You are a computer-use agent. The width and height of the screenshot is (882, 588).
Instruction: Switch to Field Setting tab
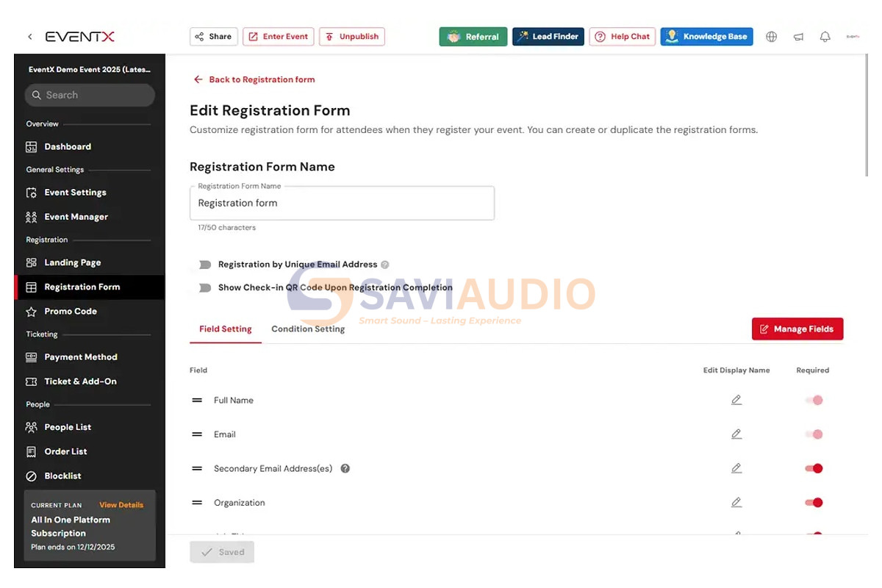(x=226, y=329)
